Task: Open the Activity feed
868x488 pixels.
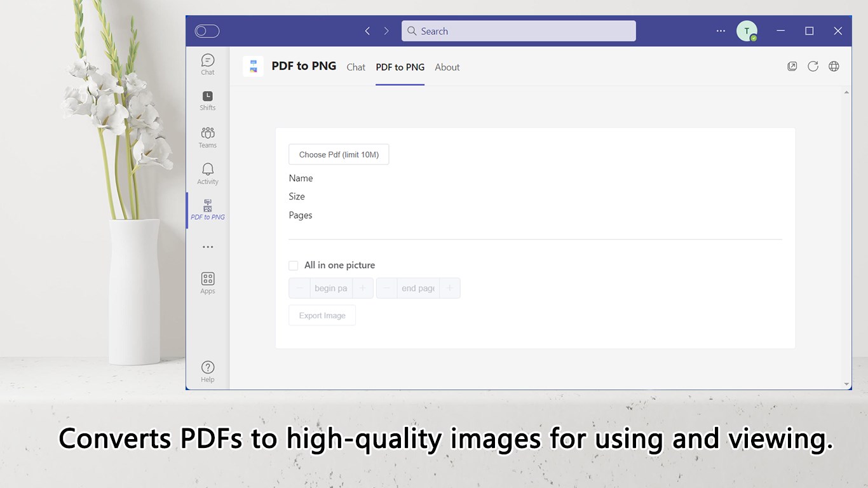Action: click(208, 173)
